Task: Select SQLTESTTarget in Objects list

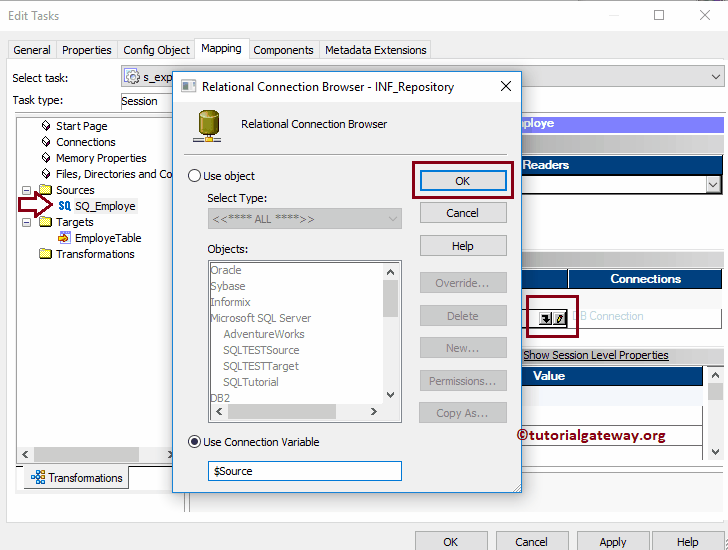Action: point(260,366)
